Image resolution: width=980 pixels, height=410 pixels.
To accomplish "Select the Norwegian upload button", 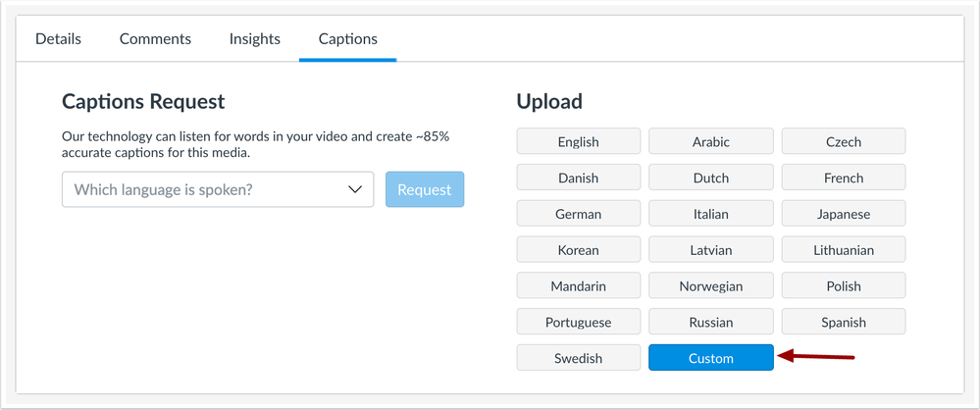I will pyautogui.click(x=710, y=286).
